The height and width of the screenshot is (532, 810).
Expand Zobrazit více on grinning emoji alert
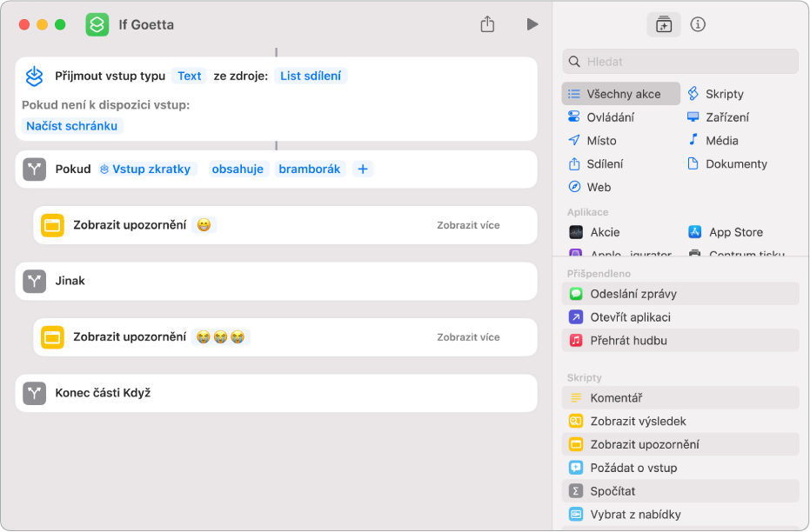[468, 225]
